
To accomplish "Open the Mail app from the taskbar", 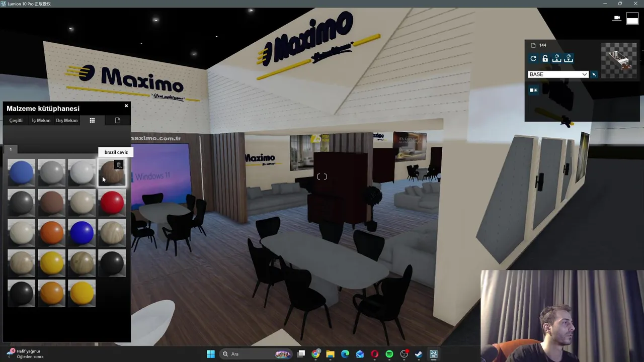I will pyautogui.click(x=360, y=354).
